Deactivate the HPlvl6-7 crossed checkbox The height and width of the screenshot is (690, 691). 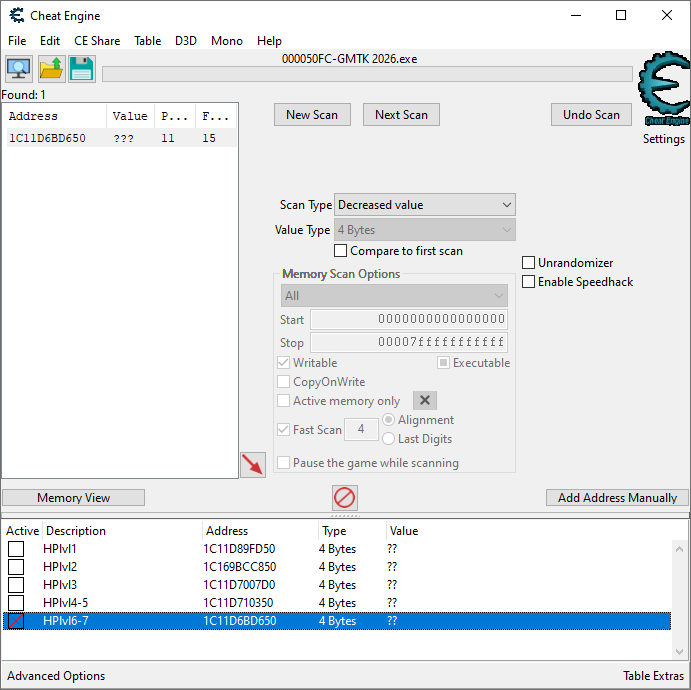(16, 621)
